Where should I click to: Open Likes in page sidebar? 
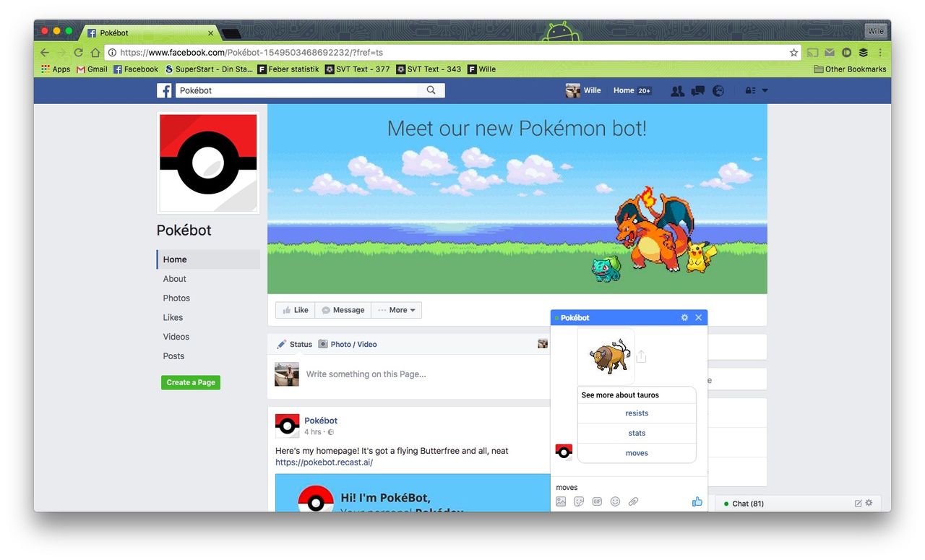pyautogui.click(x=173, y=317)
